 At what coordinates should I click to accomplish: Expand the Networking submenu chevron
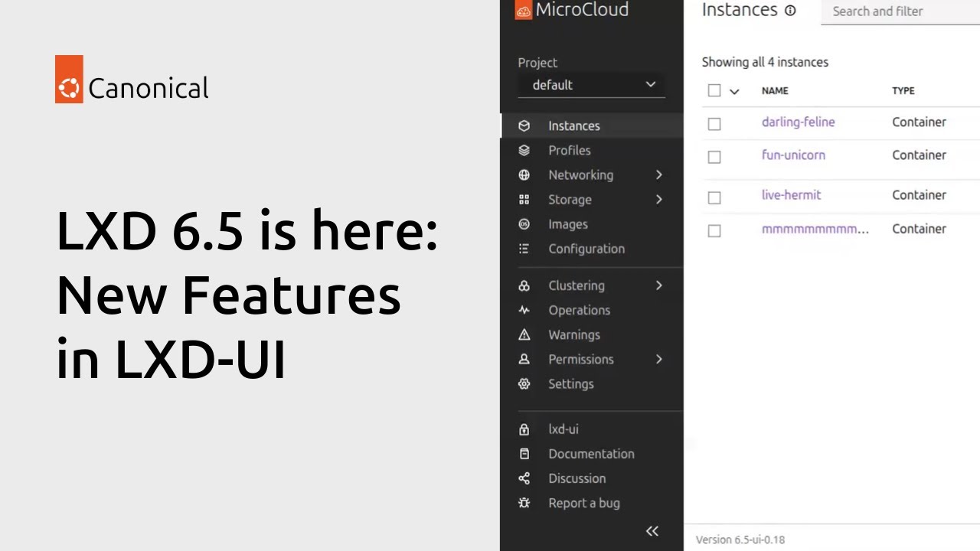(x=658, y=174)
